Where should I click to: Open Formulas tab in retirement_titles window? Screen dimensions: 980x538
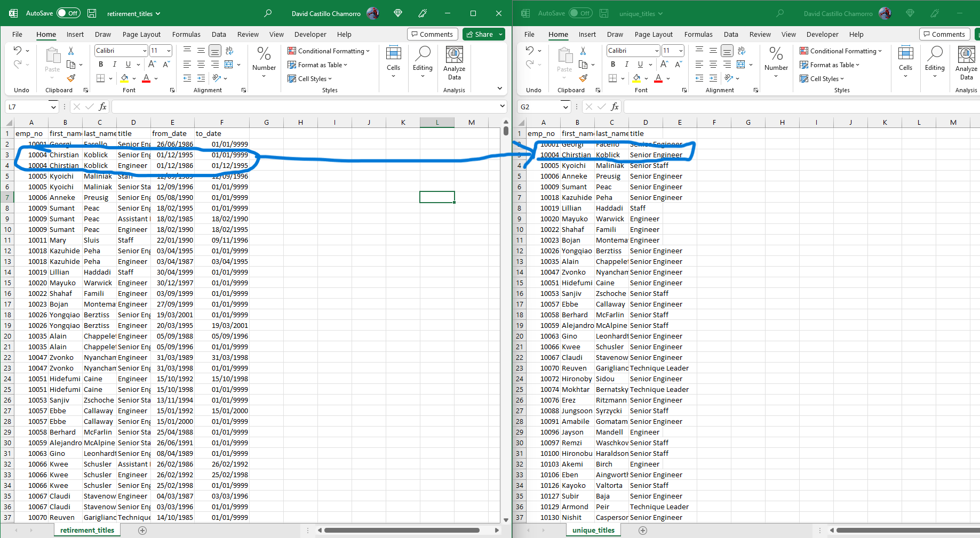(x=186, y=34)
